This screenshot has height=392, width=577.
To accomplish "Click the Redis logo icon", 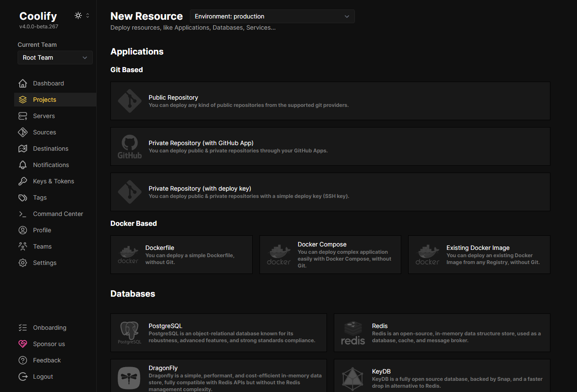I will (x=353, y=333).
